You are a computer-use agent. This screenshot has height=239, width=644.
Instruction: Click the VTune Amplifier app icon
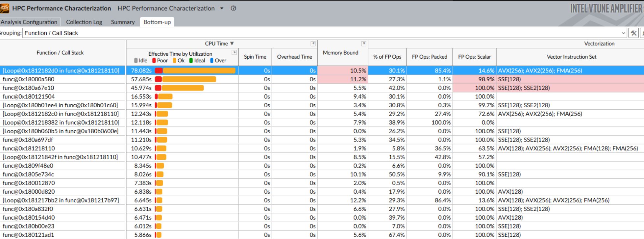5,8
